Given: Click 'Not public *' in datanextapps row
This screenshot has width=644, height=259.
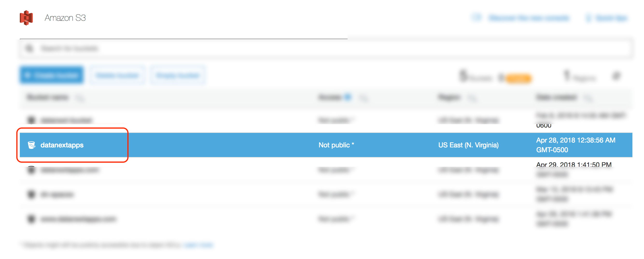Looking at the screenshot, I should click(x=336, y=145).
